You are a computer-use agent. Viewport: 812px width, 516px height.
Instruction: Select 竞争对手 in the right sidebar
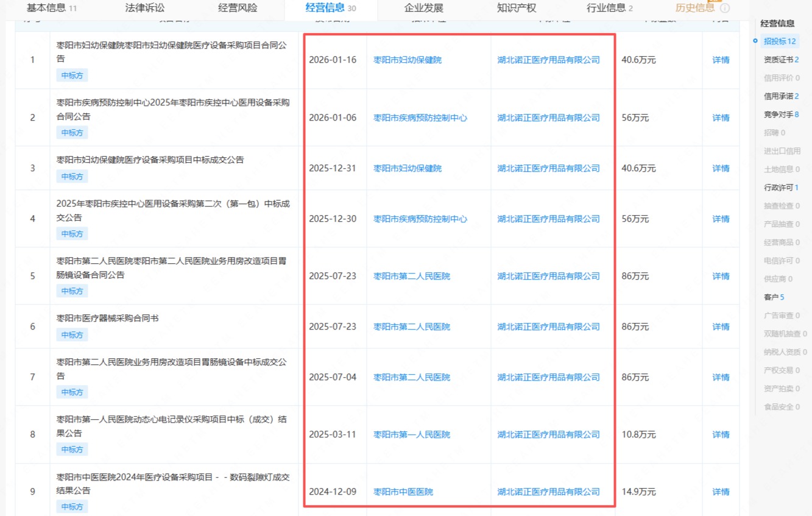click(781, 115)
